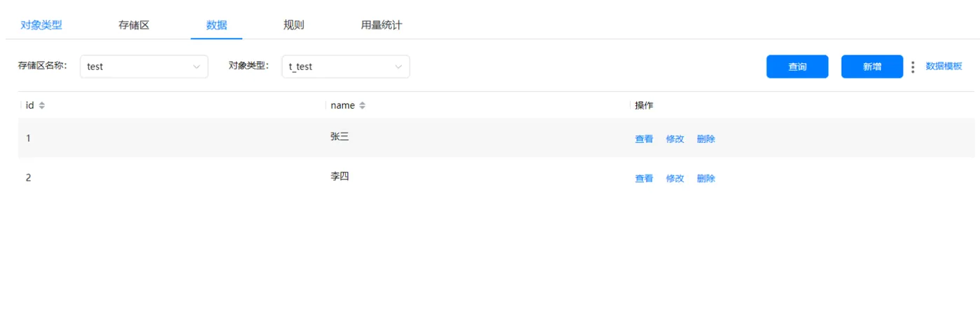This screenshot has width=980, height=309.
Task: Switch to the 对象类型 tab
Action: [41, 25]
